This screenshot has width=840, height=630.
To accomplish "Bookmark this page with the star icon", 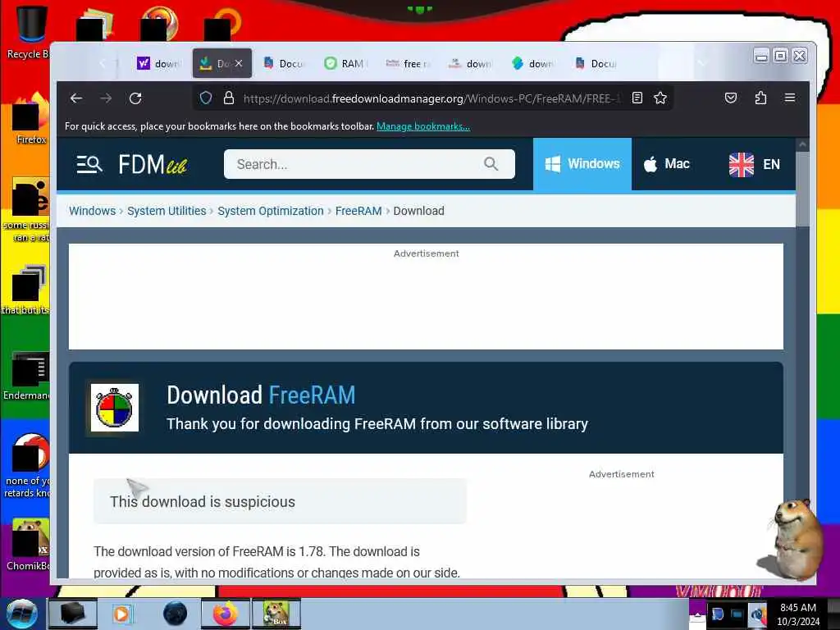I will coord(660,98).
